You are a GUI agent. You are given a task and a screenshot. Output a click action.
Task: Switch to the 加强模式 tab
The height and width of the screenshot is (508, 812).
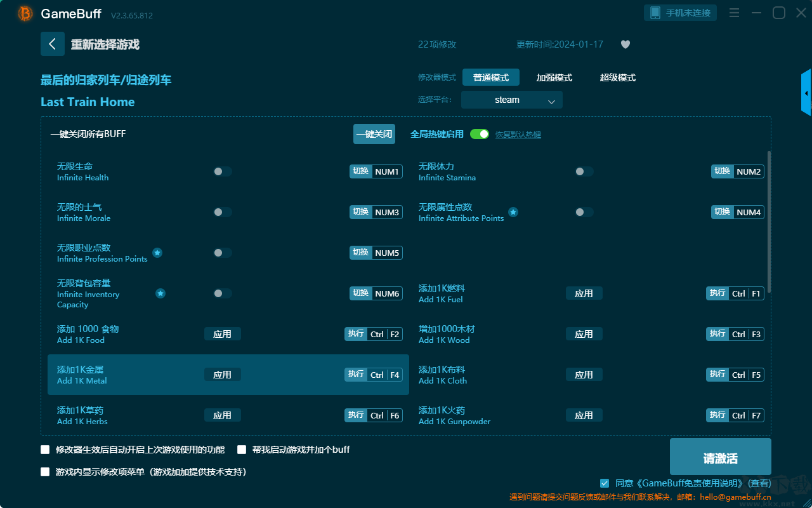coord(554,77)
